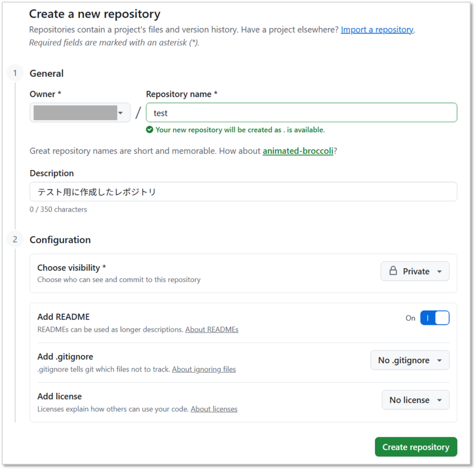This screenshot has width=476, height=470.
Task: Click the step 2 Configuration circle marker
Action: pyautogui.click(x=15, y=239)
